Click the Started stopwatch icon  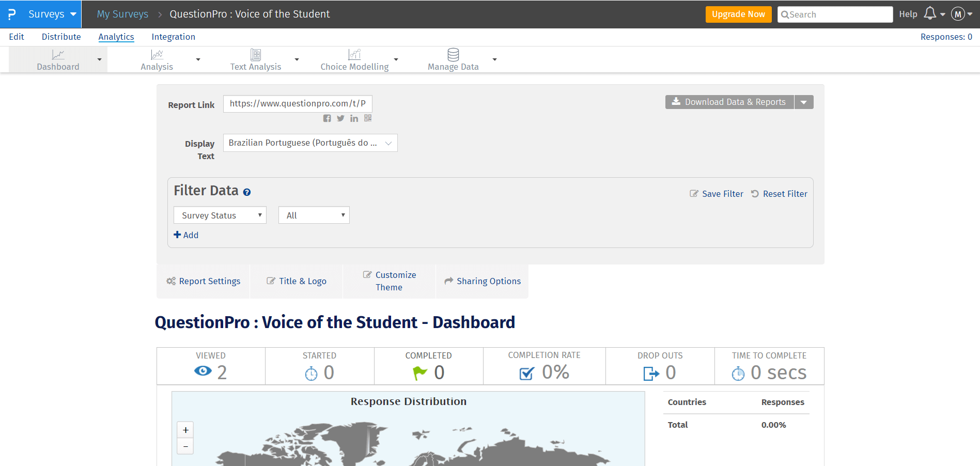311,373
